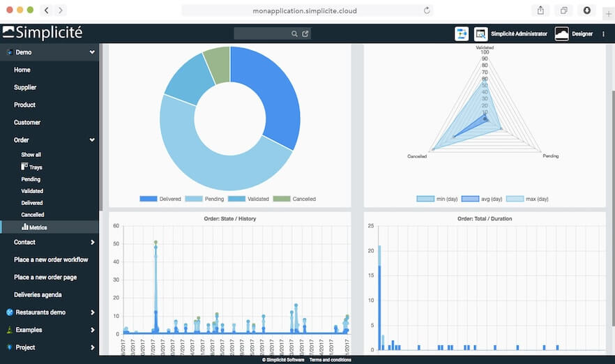This screenshot has width=615, height=364.
Task: Click the Demo domain icon
Action: pos(10,52)
